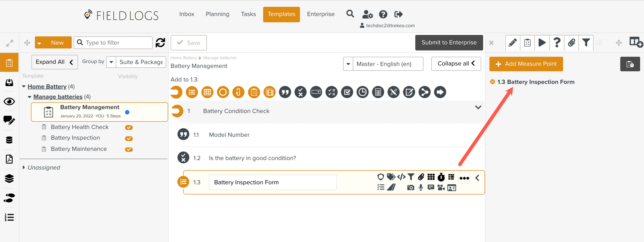Click the refresh templates icon
Viewport: 644px width, 242px height.
[x=160, y=43]
